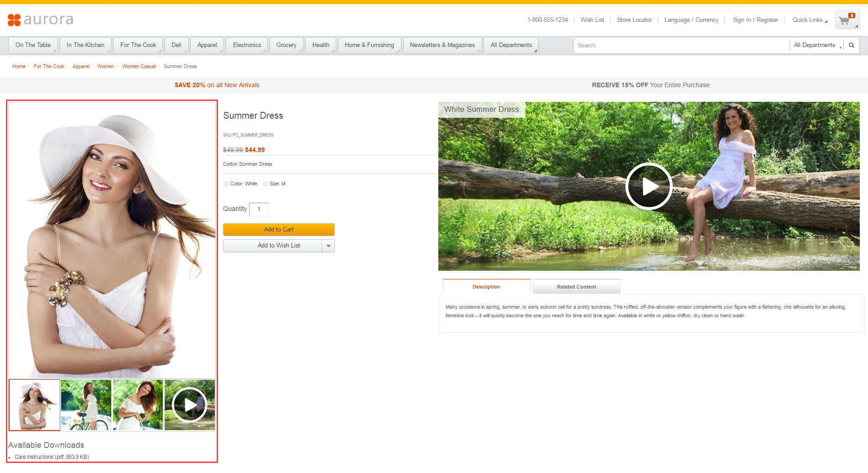Click the play icon on the video thumbnail

[190, 405]
